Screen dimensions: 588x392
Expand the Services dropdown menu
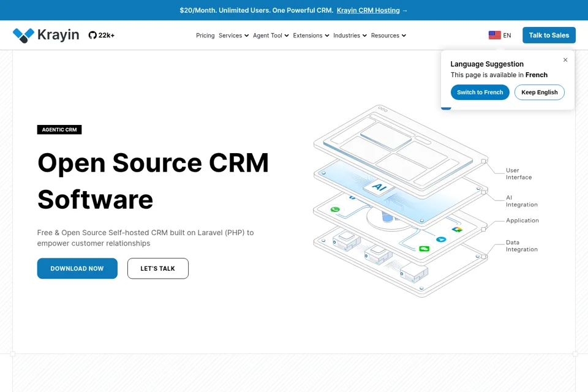point(233,36)
